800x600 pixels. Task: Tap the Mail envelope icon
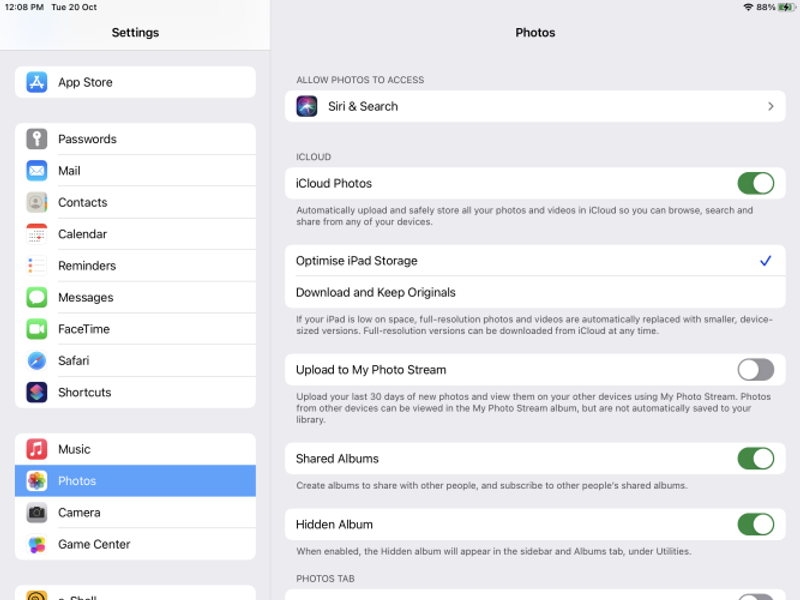coord(37,171)
